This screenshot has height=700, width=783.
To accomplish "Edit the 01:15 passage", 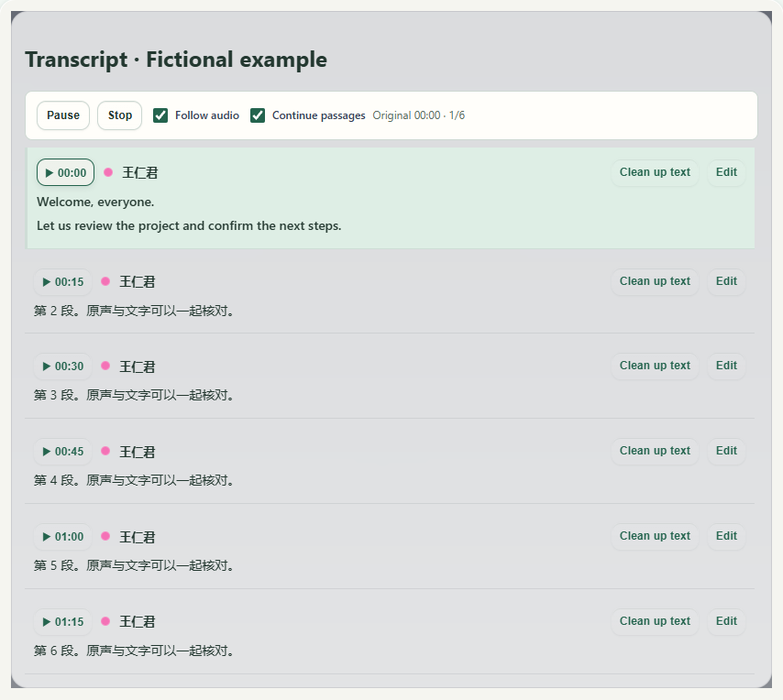I will [x=726, y=622].
